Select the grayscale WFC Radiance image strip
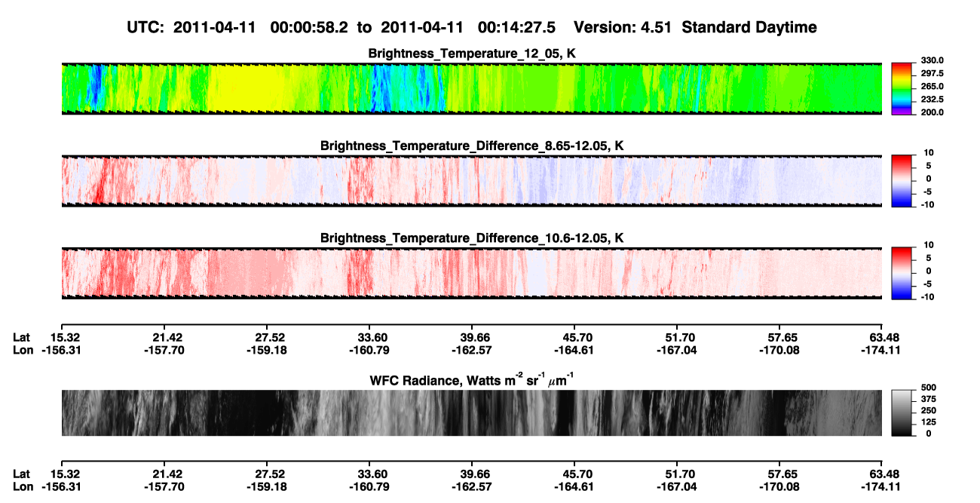Viewport: 980px width, 503px height. [472, 413]
